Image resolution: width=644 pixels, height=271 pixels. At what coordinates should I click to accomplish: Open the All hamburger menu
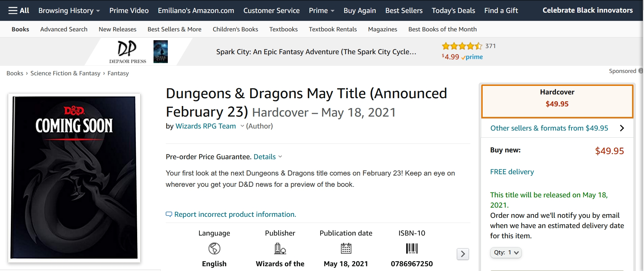coord(19,11)
